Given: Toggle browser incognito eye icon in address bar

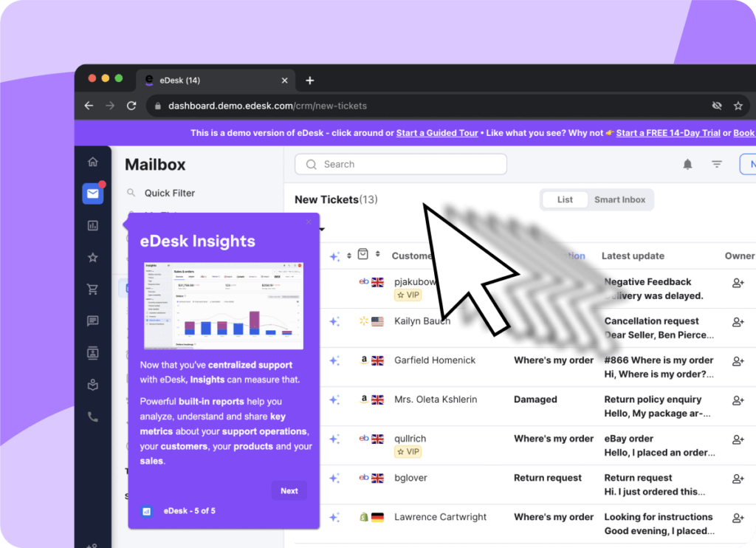Looking at the screenshot, I should pos(716,106).
